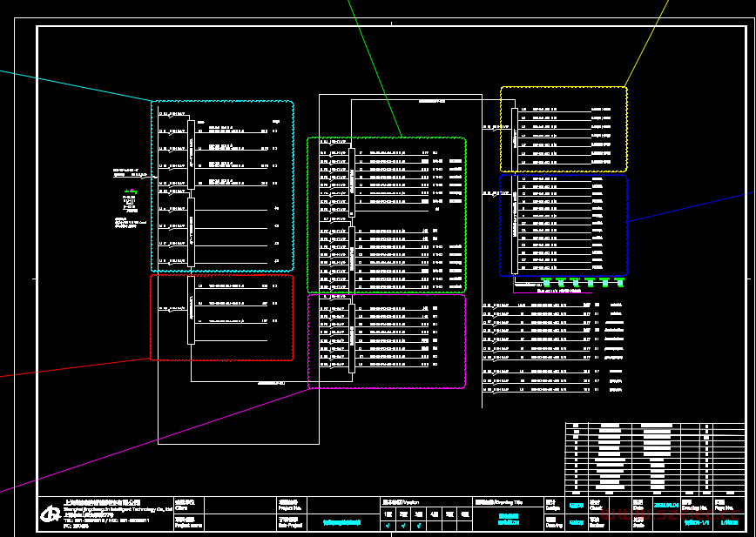
Task: Pick the magenta revision cloud region
Action: [387, 341]
